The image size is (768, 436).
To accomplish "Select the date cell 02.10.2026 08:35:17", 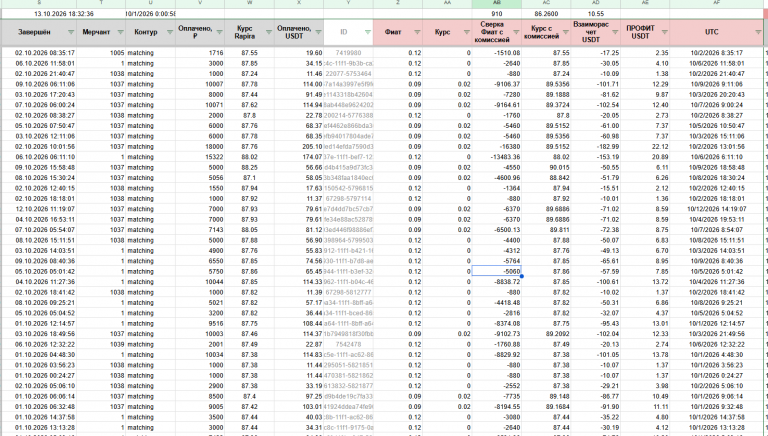I will [39, 53].
